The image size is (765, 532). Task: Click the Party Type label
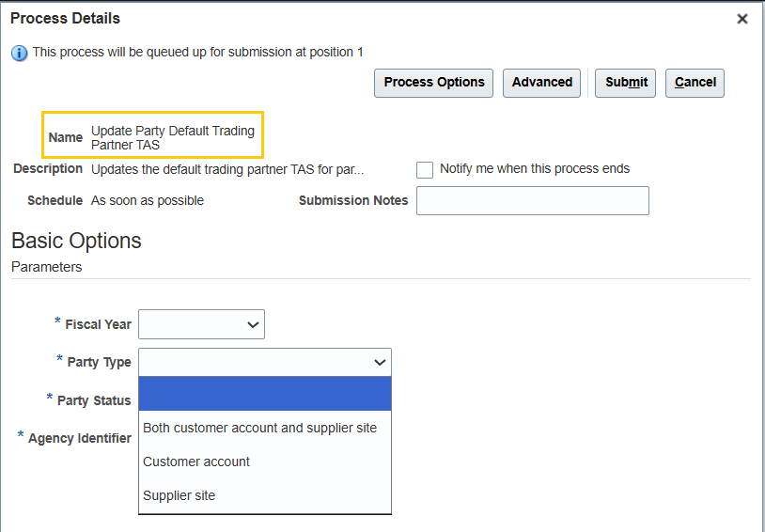99,363
